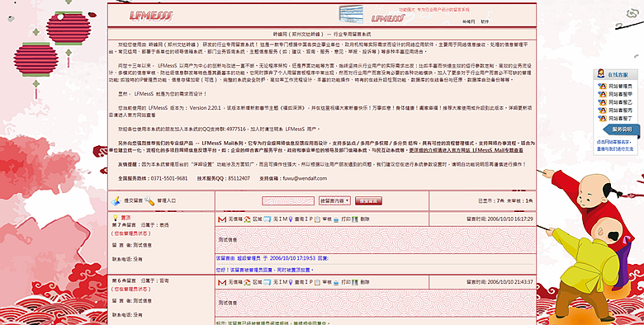The image size is (644, 325).
Task: Click the QQ icon beside 网站客服丙
Action: click(x=602, y=111)
